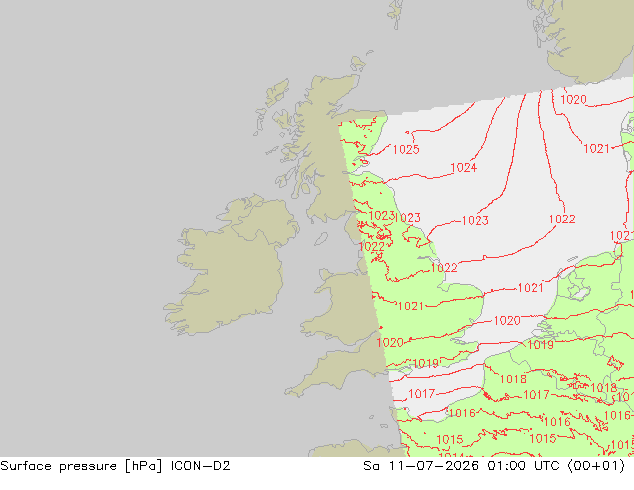Image resolution: width=634 pixels, height=490 pixels.
Task: Click the 1020 label off the Dutch coast
Action: [x=507, y=321]
